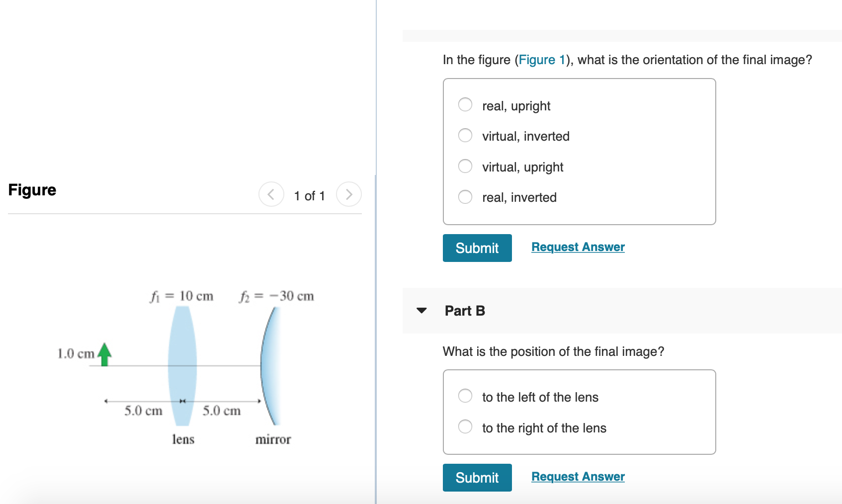This screenshot has width=842, height=504.
Task: Submit the Part B position answer
Action: pos(477,477)
